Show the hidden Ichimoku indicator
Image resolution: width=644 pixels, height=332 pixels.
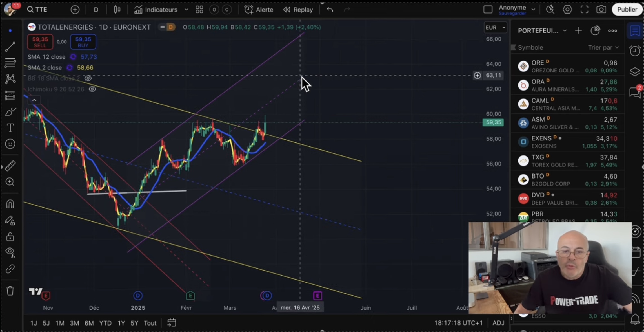pos(92,89)
